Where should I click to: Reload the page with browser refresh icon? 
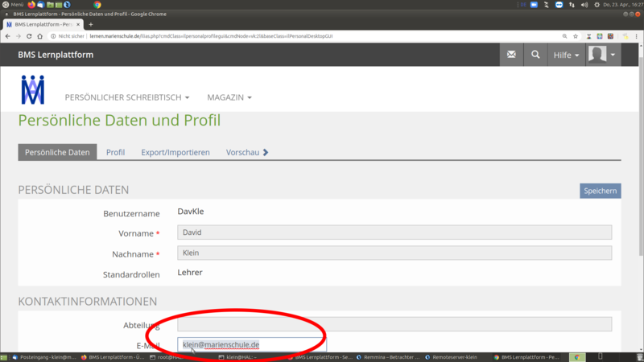[30, 36]
